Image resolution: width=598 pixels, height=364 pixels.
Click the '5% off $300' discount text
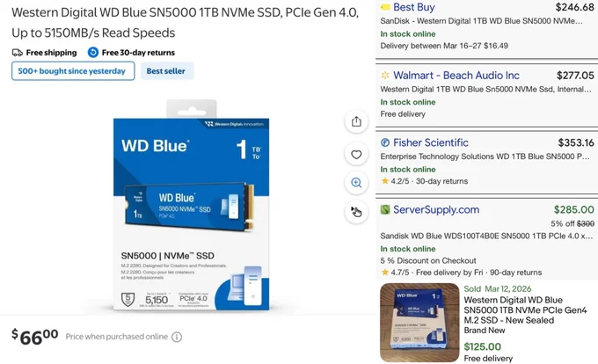(572, 223)
